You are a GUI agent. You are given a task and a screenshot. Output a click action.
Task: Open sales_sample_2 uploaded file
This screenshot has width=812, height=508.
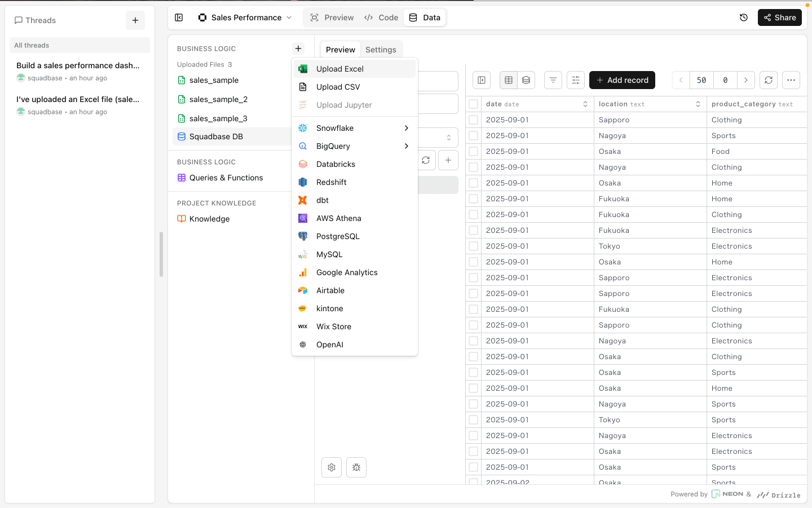pos(218,99)
